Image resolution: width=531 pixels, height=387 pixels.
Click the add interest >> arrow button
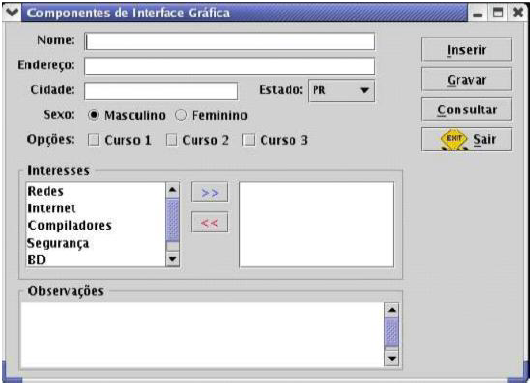pos(210,192)
